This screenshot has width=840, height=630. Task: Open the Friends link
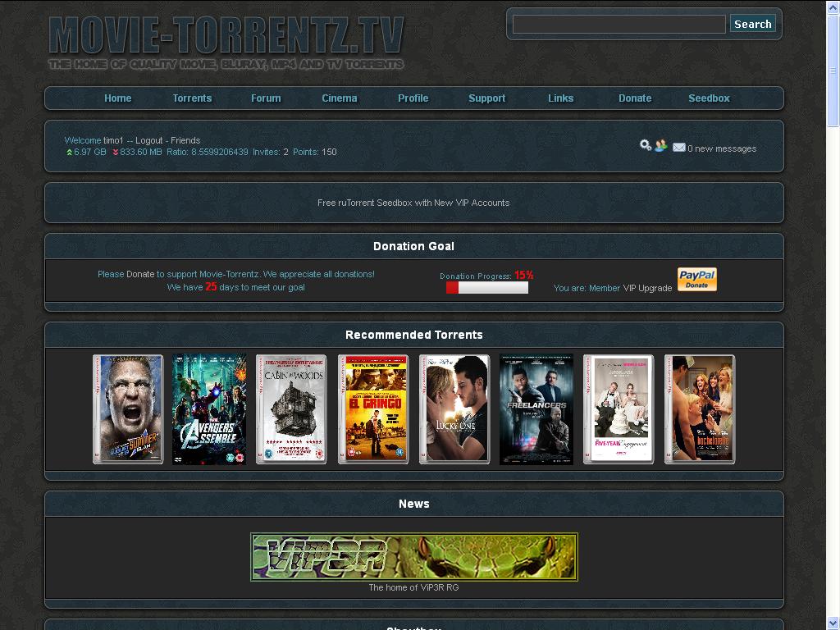(x=185, y=140)
